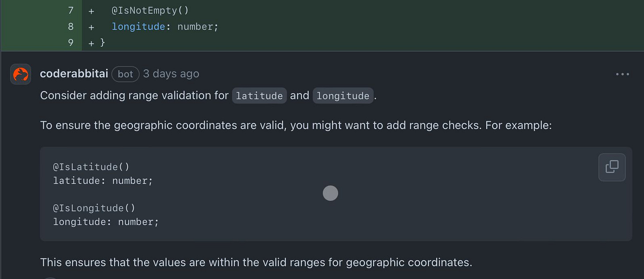644x279 pixels.
Task: Open the coderabbitai user profile link
Action: tap(74, 74)
